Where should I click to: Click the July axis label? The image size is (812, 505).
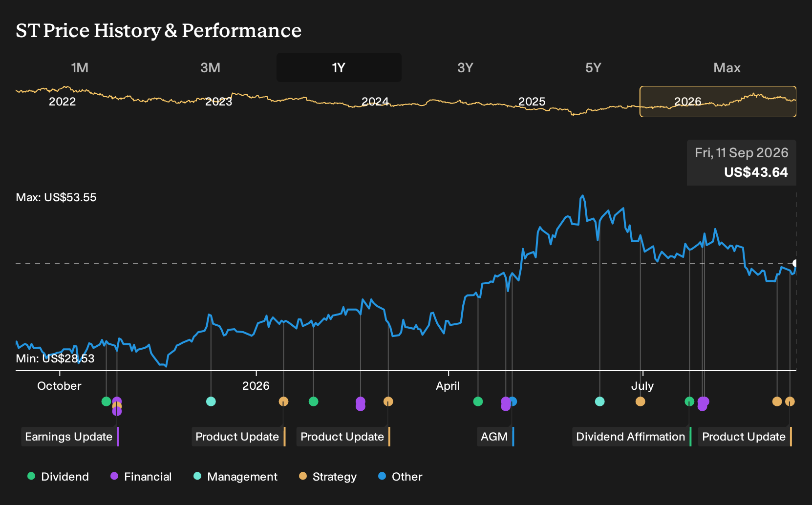pos(642,386)
